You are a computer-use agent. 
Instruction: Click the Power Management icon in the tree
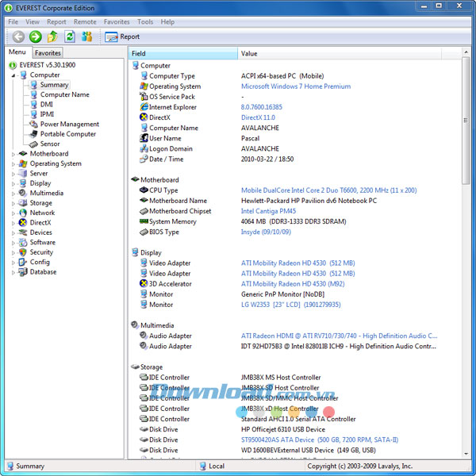coord(33,124)
